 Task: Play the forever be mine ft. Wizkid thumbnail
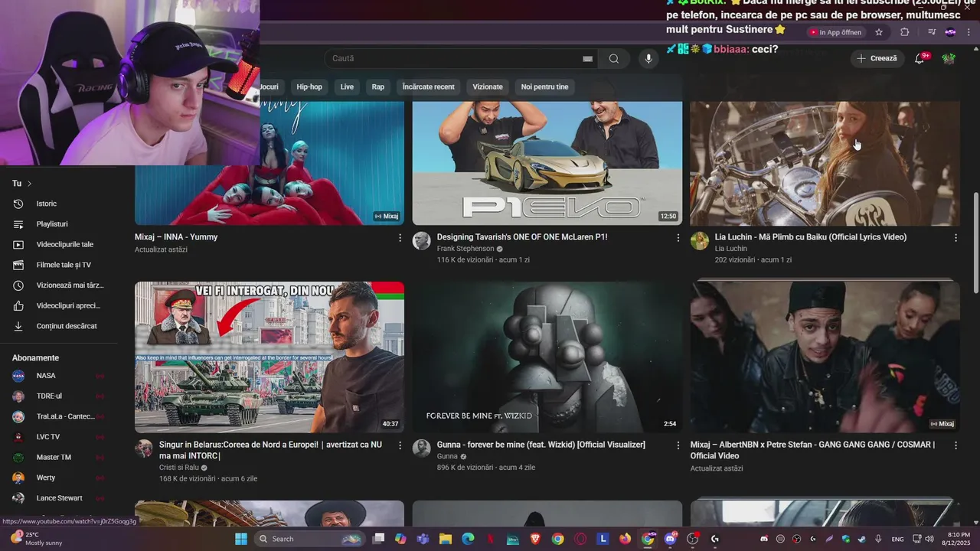pyautogui.click(x=547, y=357)
